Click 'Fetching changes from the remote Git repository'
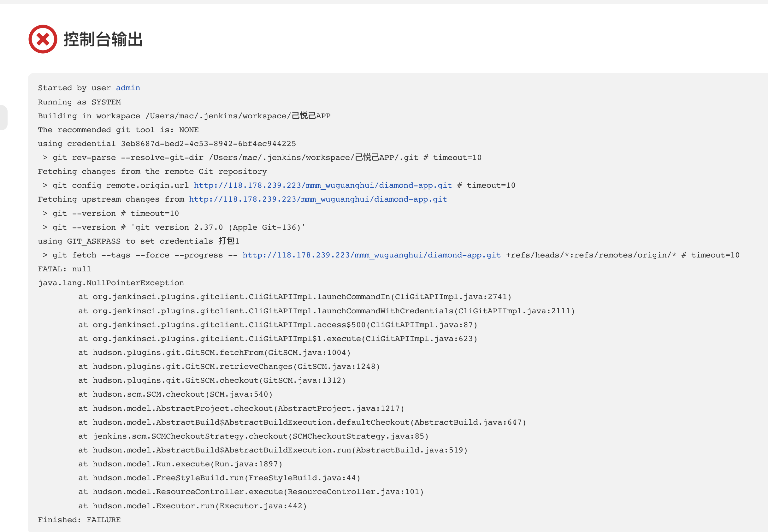This screenshot has height=532, width=768. [152, 171]
